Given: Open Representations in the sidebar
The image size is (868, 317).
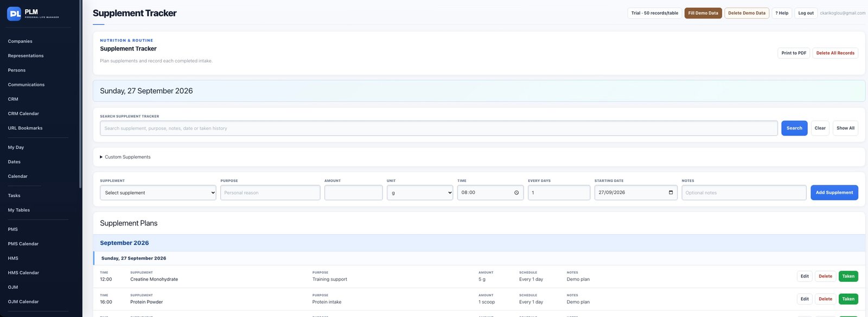Looking at the screenshot, I should pyautogui.click(x=25, y=56).
